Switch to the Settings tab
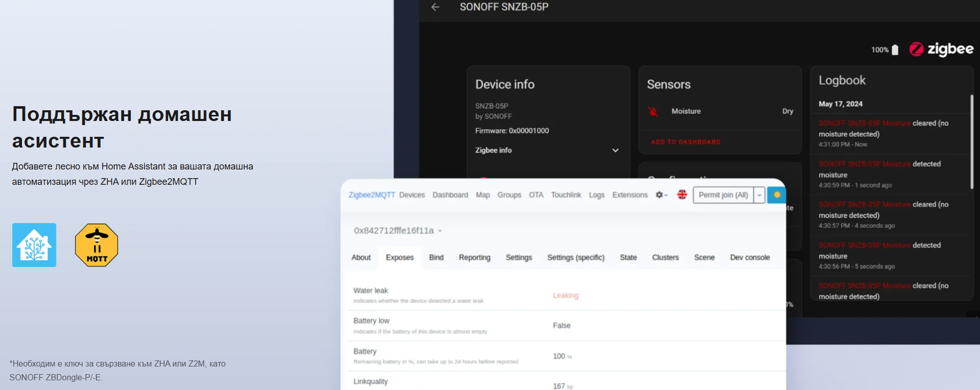980x390 pixels. tap(519, 257)
